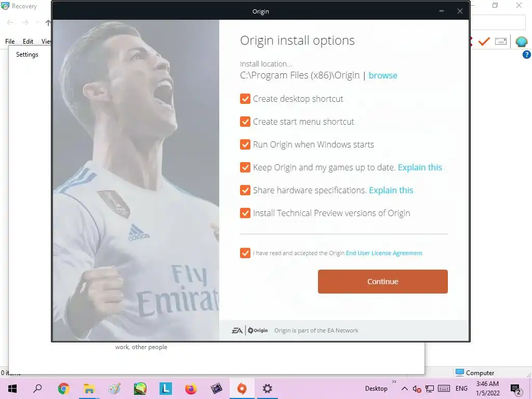Click Settings gear icon on taskbar
Viewport: 532px width, 399px height.
[268, 389]
